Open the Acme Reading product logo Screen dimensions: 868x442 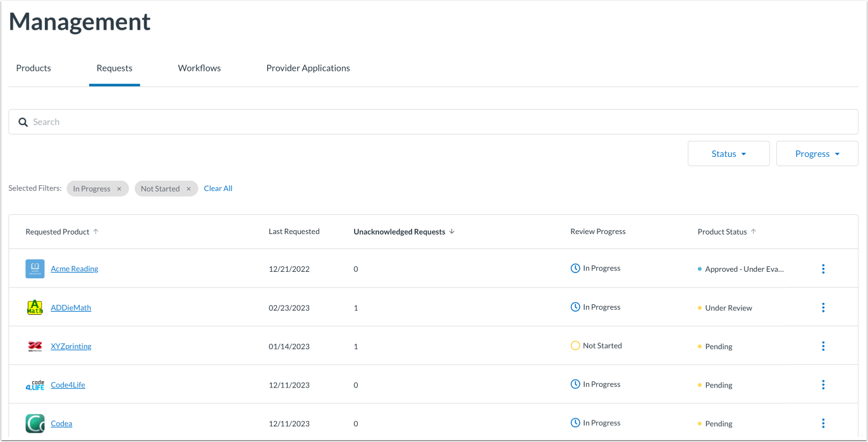pos(35,269)
